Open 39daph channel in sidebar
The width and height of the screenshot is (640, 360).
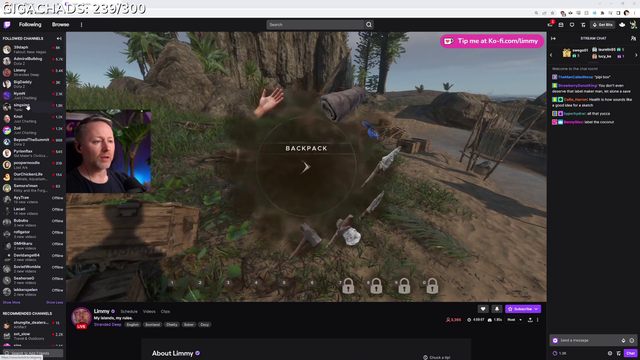pyautogui.click(x=33, y=50)
